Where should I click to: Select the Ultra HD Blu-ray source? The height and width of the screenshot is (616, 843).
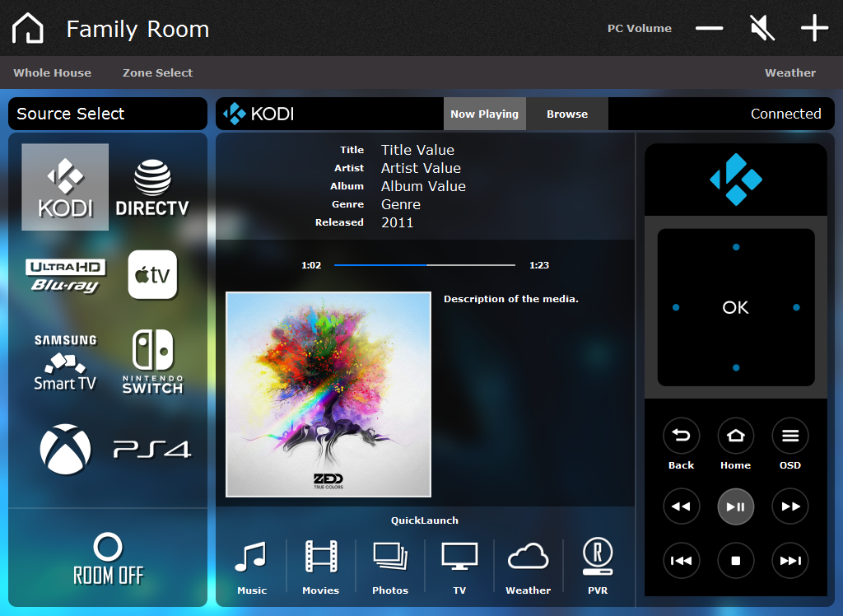pos(65,275)
